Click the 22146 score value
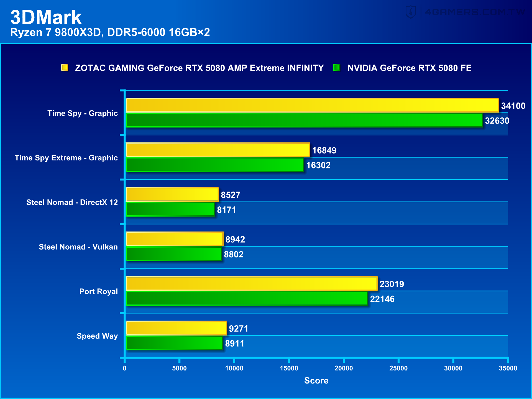 pos(382,299)
